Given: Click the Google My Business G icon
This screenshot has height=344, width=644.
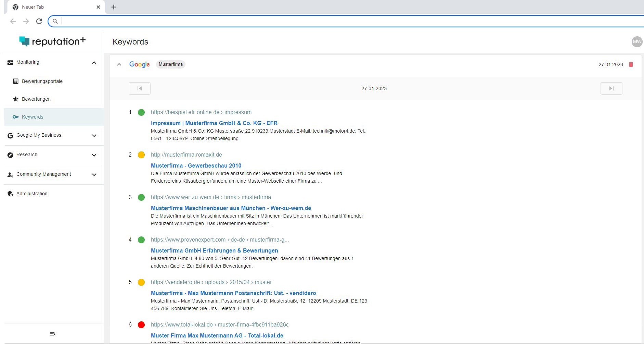Looking at the screenshot, I should (x=10, y=136).
